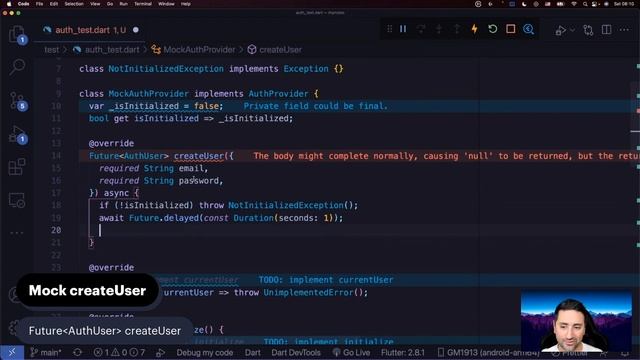Open the widget inspector from debug toolbar
The width and height of the screenshot is (640, 360).
click(x=529, y=29)
